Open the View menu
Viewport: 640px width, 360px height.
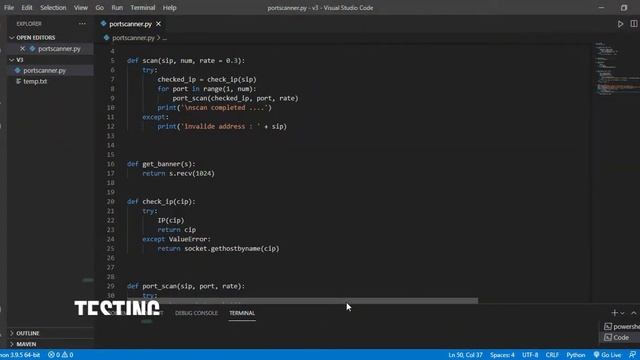tap(81, 8)
